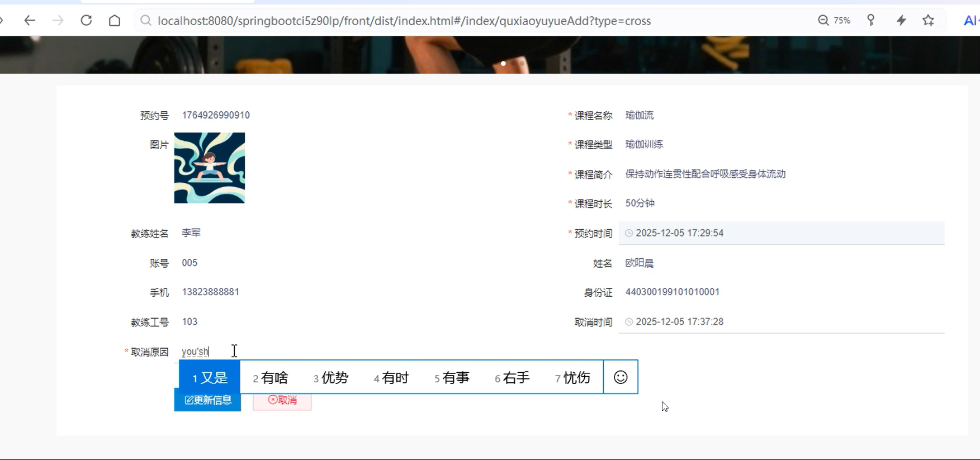Select the active banner carousel dot
Screen dimensions: 980x460
503,64
